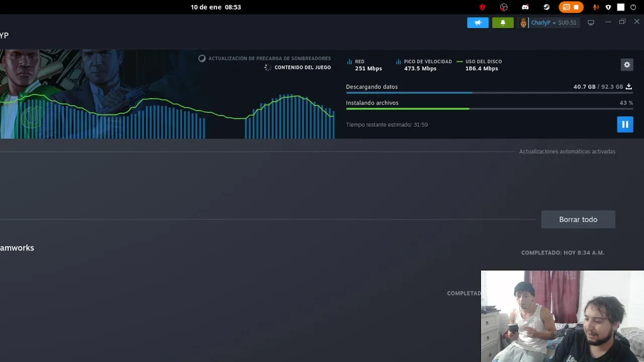Click the 43 % installation percentage

point(626,103)
